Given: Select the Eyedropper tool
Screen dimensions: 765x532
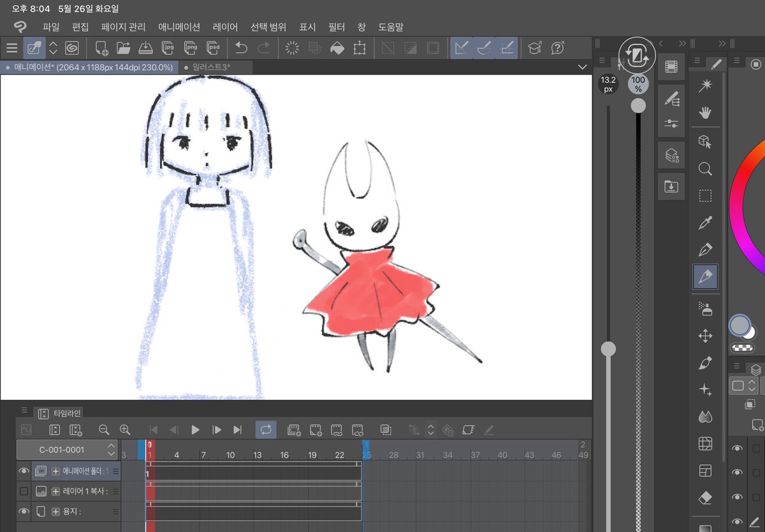Looking at the screenshot, I should (705, 223).
